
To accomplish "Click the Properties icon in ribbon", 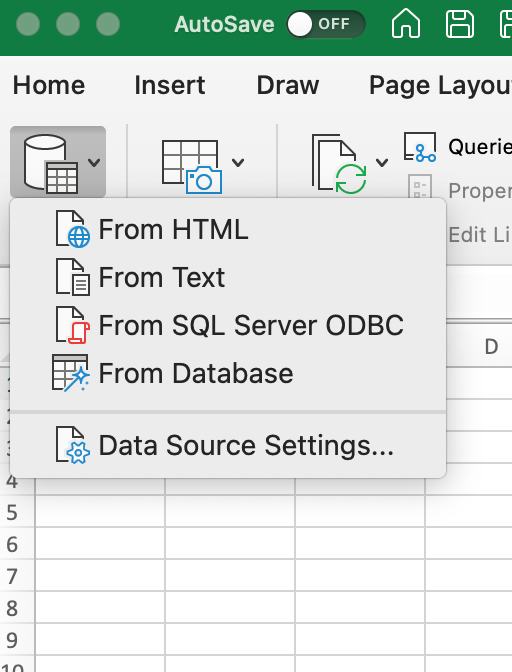I will pyautogui.click(x=419, y=186).
